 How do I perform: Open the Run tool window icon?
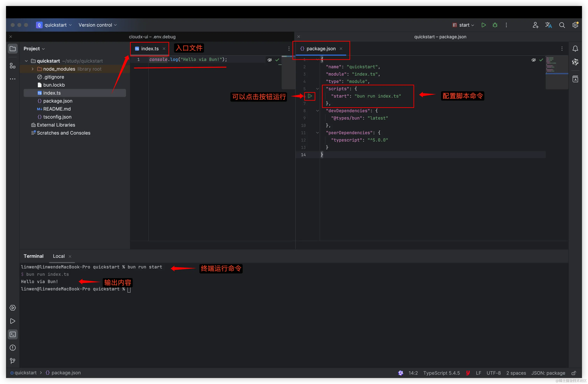[x=13, y=321]
